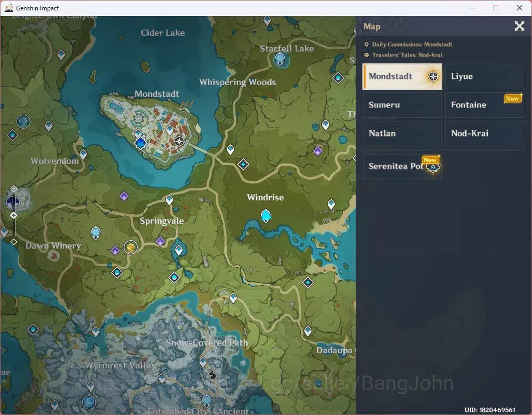This screenshot has width=532, height=415.
Task: Click the purple marker below the Springvale label
Action: coord(160,242)
